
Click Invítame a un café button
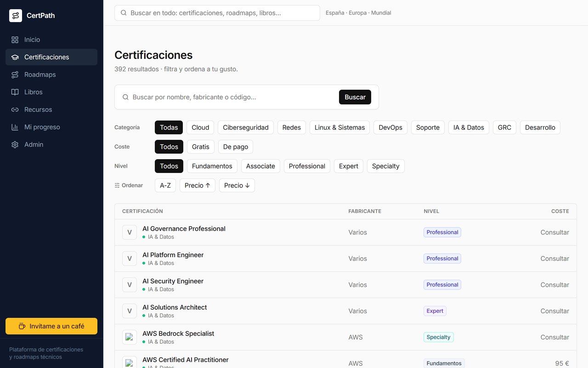coord(51,326)
